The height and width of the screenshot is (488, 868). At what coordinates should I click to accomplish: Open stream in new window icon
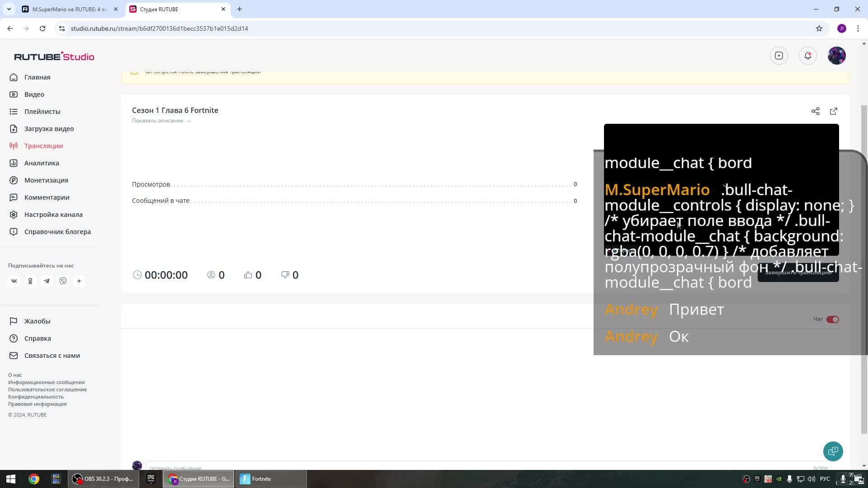(834, 111)
